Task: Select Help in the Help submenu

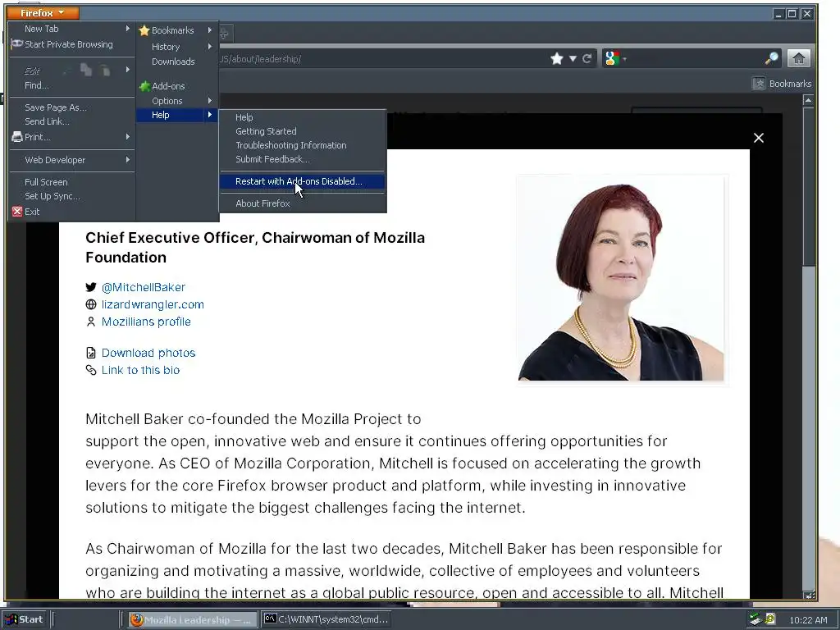Action: pos(244,117)
